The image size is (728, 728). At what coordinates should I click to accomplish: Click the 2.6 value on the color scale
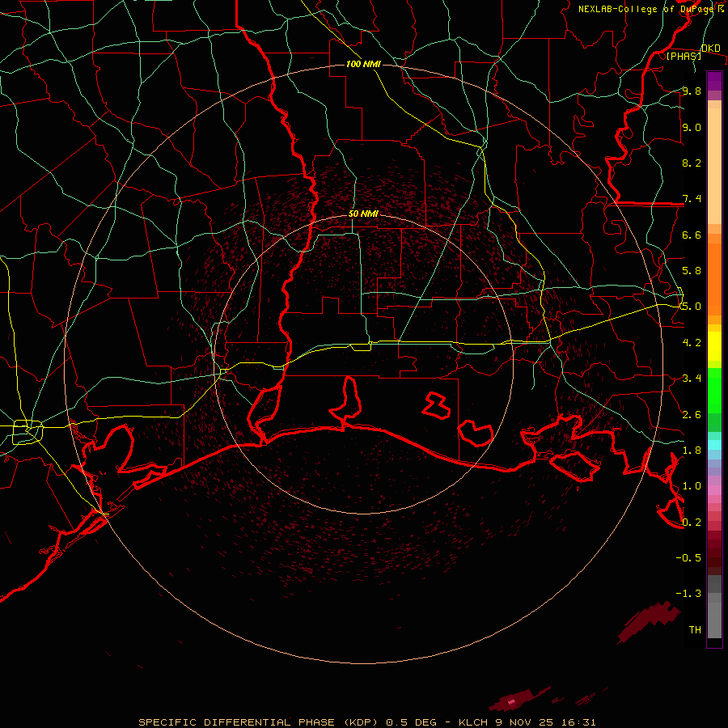coord(692,415)
